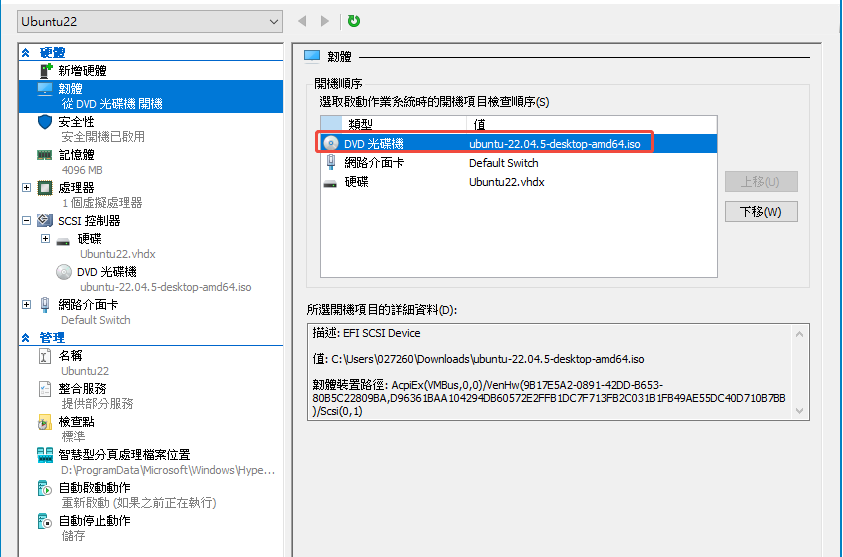
Task: Click the 值 column header
Action: 591,125
